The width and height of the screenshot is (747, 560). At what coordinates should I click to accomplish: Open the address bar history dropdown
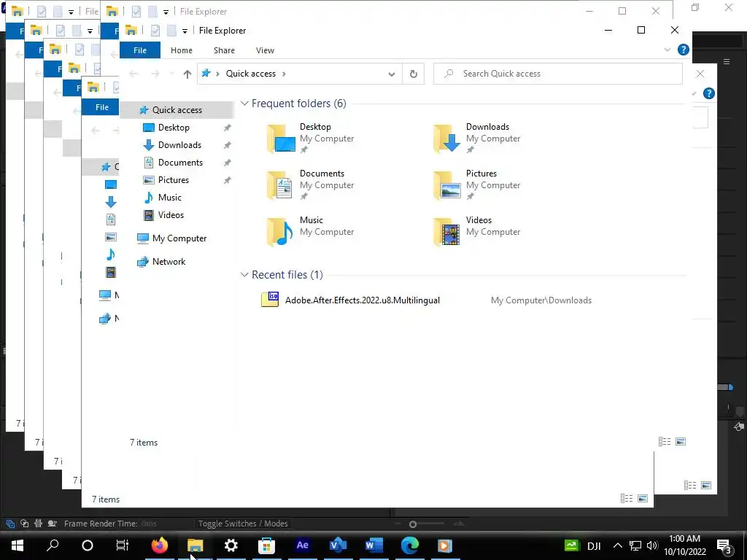(391, 74)
